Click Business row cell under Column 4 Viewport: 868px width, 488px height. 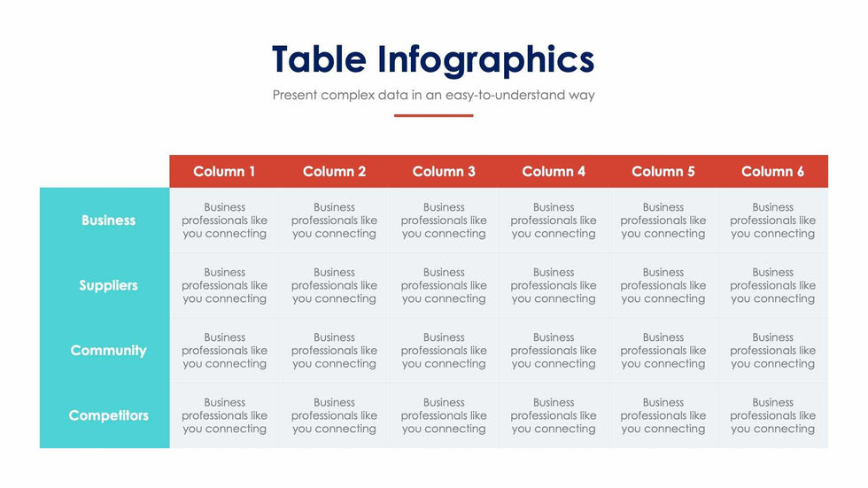554,221
